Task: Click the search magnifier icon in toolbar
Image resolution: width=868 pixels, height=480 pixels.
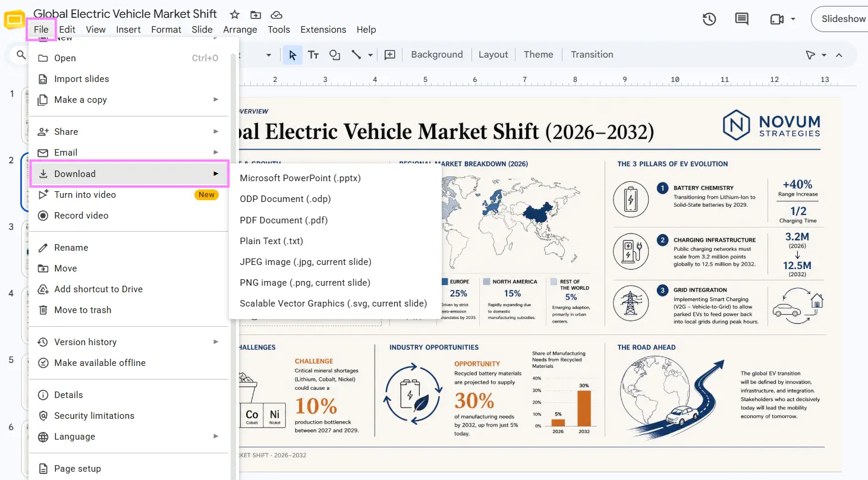Action: (21, 55)
